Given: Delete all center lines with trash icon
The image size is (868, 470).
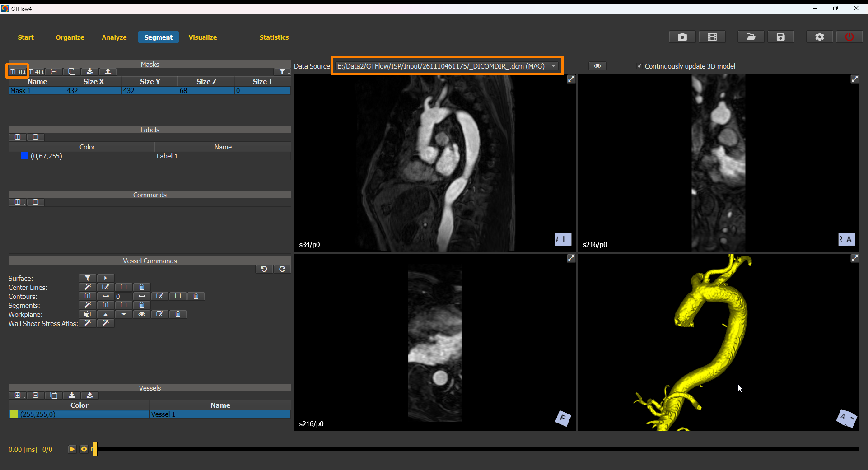Looking at the screenshot, I should tap(142, 287).
